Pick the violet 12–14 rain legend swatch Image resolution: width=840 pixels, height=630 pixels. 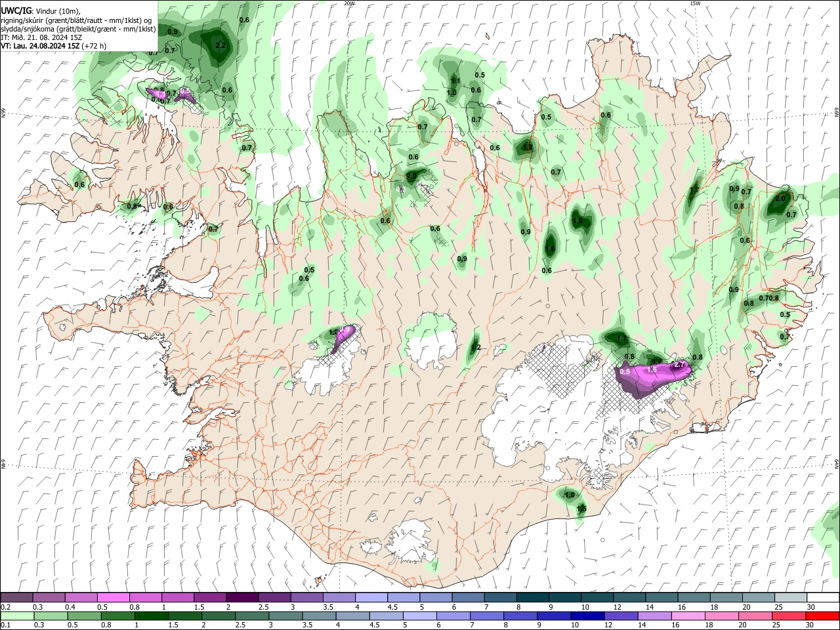point(619,616)
